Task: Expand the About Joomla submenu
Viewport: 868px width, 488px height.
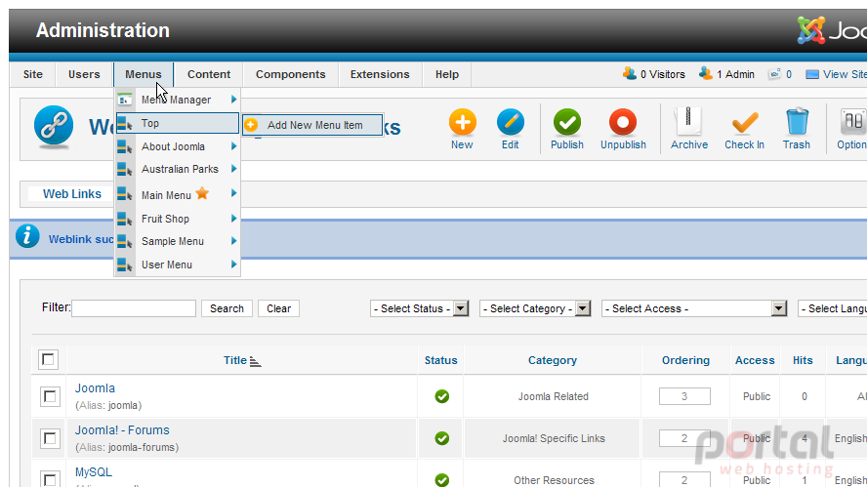Action: point(234,146)
